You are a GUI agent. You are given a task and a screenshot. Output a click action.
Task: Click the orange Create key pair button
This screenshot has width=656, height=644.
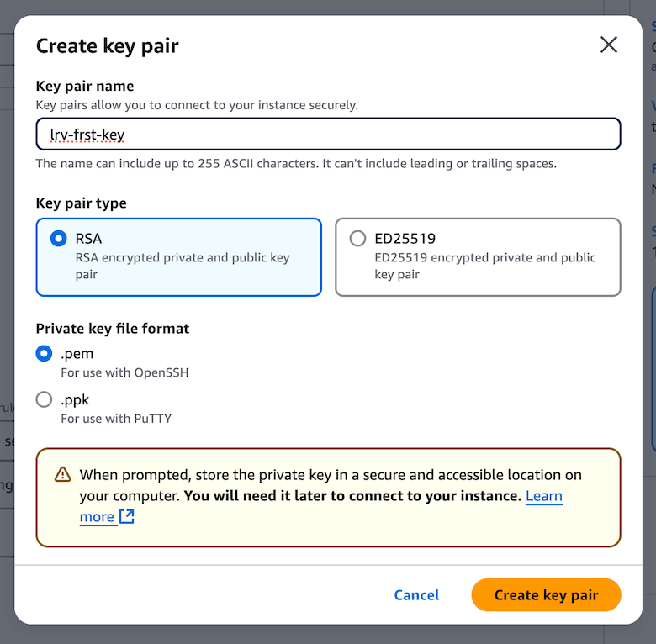(x=546, y=595)
